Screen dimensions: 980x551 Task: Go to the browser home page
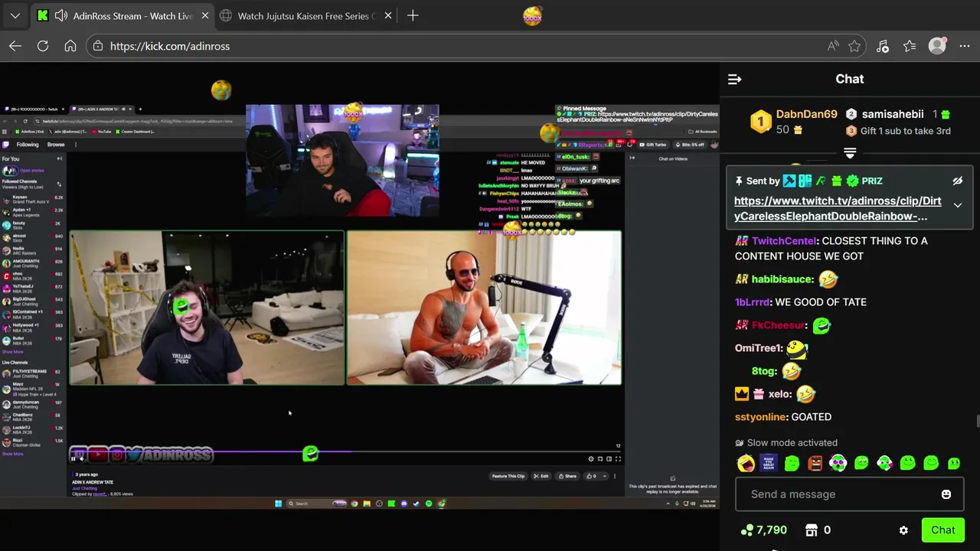[70, 46]
